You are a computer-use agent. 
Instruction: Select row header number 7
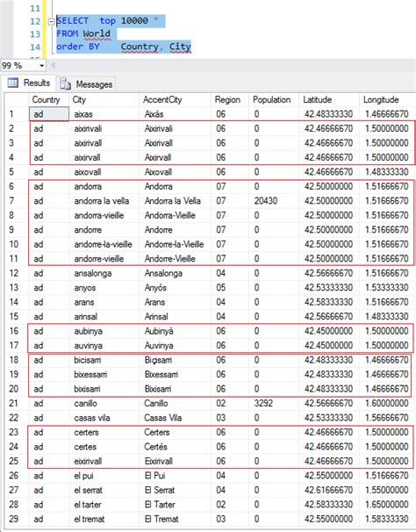click(11, 201)
